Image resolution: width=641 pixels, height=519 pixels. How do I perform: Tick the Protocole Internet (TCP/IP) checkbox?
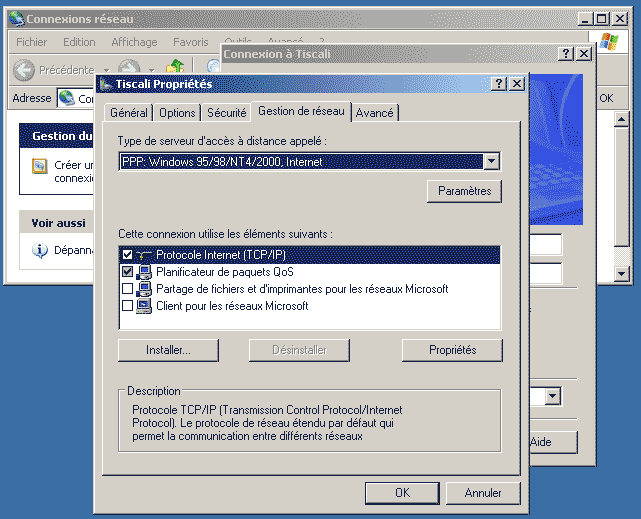[127, 255]
